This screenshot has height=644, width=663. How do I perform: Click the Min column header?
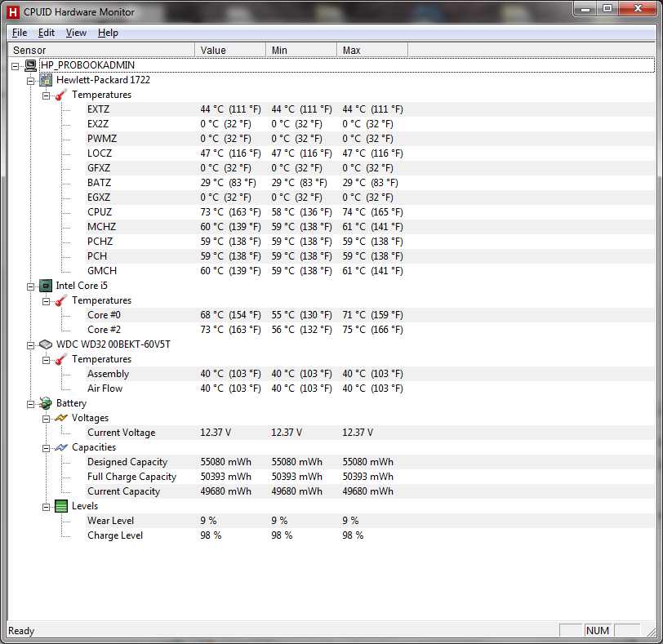(301, 50)
